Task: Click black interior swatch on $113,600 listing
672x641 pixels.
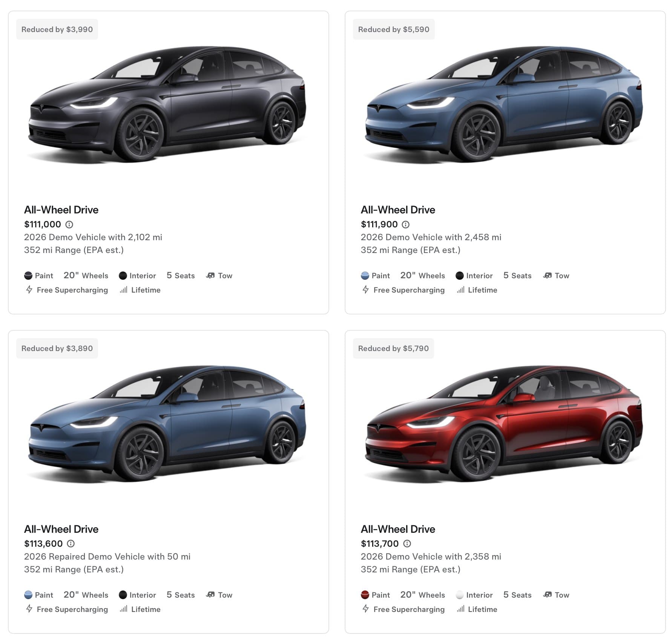Action: click(123, 595)
